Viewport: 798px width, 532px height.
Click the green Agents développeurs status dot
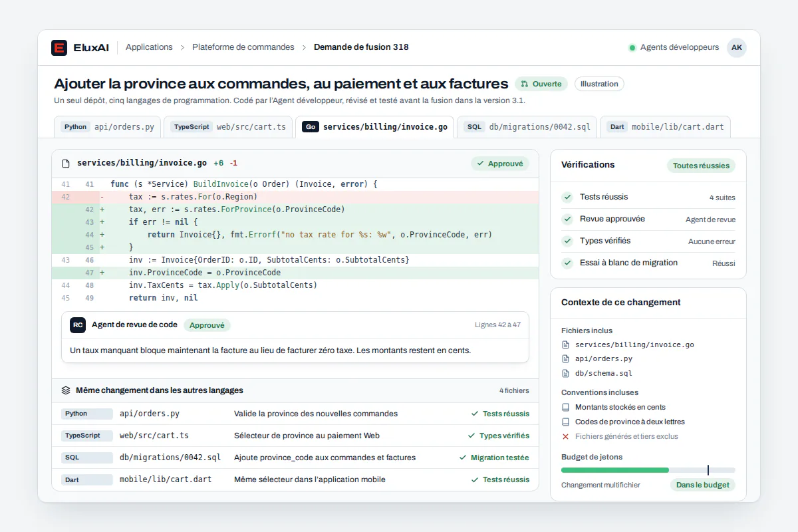click(x=632, y=48)
